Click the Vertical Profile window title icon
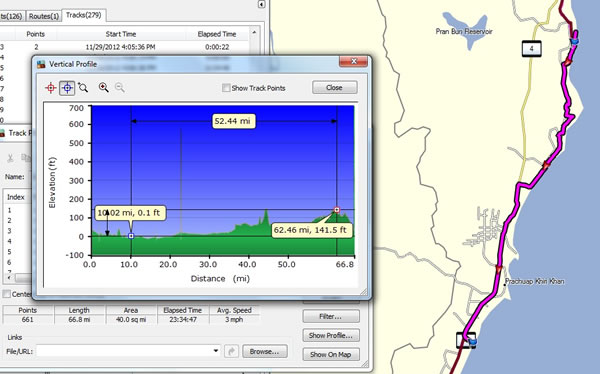The image size is (600, 374). pyautogui.click(x=41, y=64)
